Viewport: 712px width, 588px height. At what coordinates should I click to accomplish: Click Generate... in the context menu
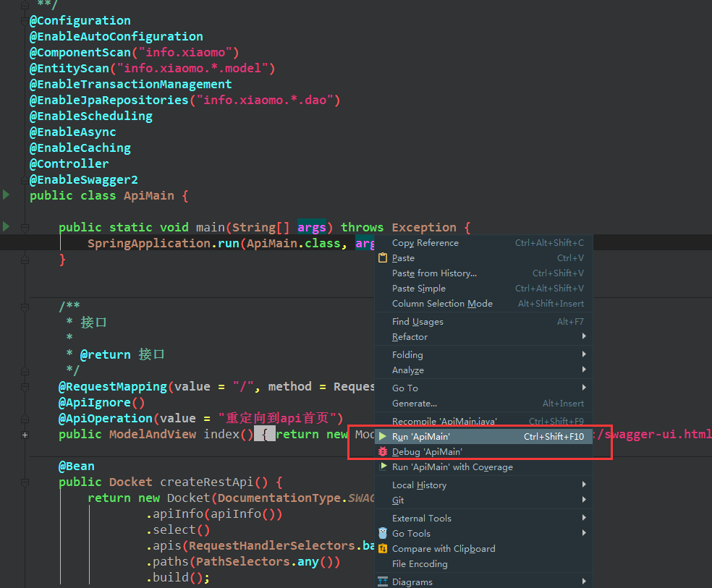pos(414,404)
